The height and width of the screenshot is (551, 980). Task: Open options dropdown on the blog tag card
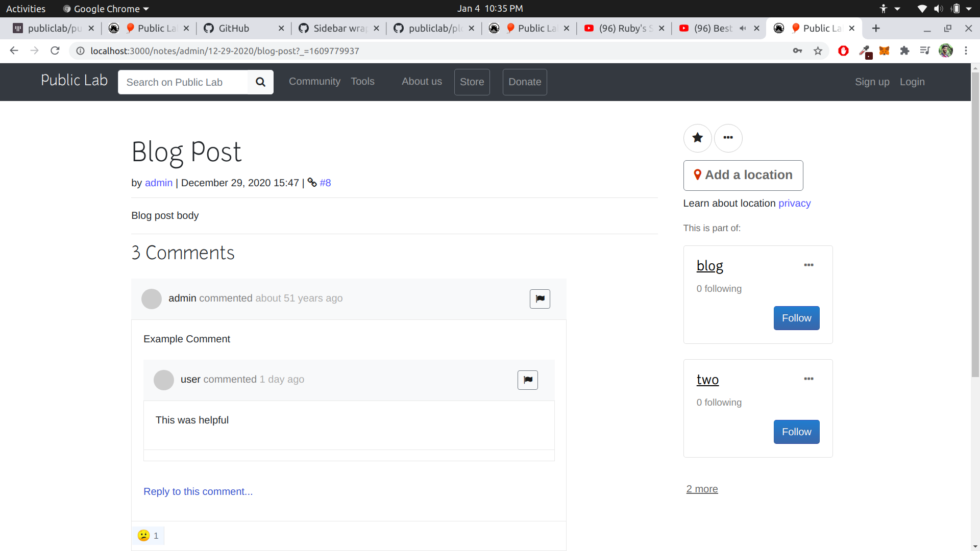tap(808, 265)
